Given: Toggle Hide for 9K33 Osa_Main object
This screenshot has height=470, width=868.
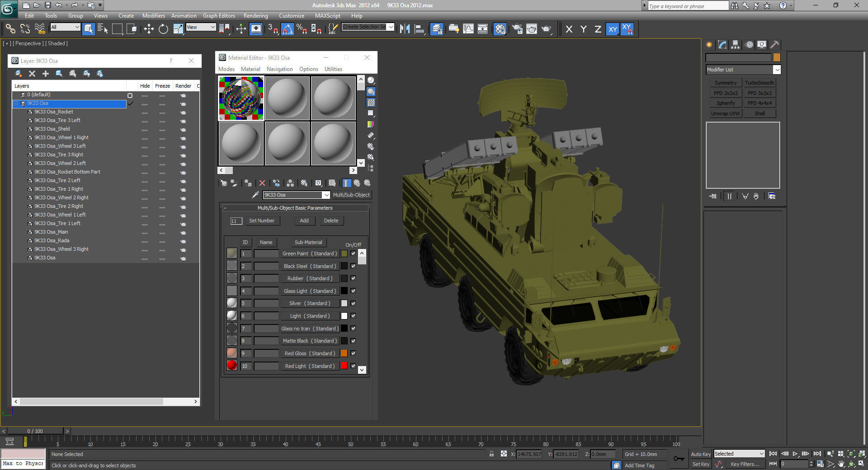Looking at the screenshot, I should coord(145,232).
